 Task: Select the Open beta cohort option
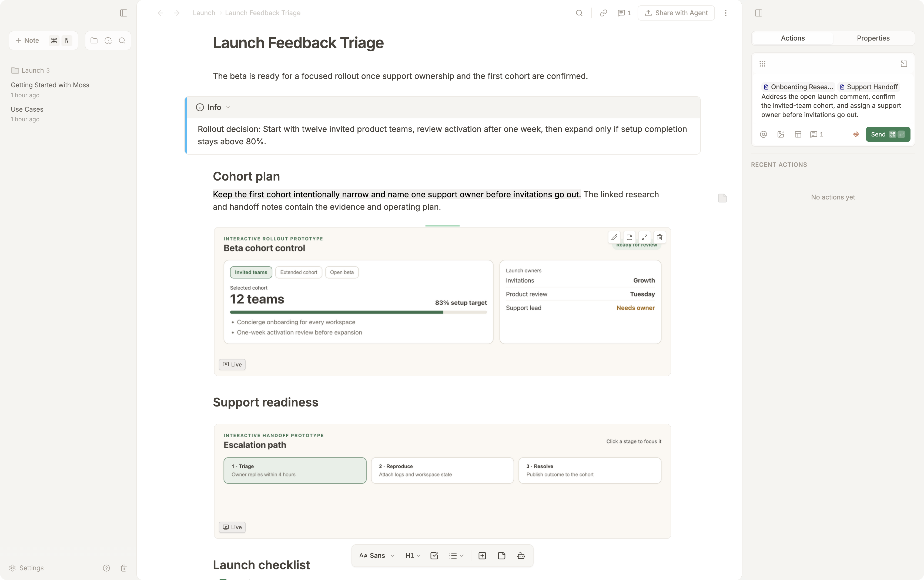[342, 272]
